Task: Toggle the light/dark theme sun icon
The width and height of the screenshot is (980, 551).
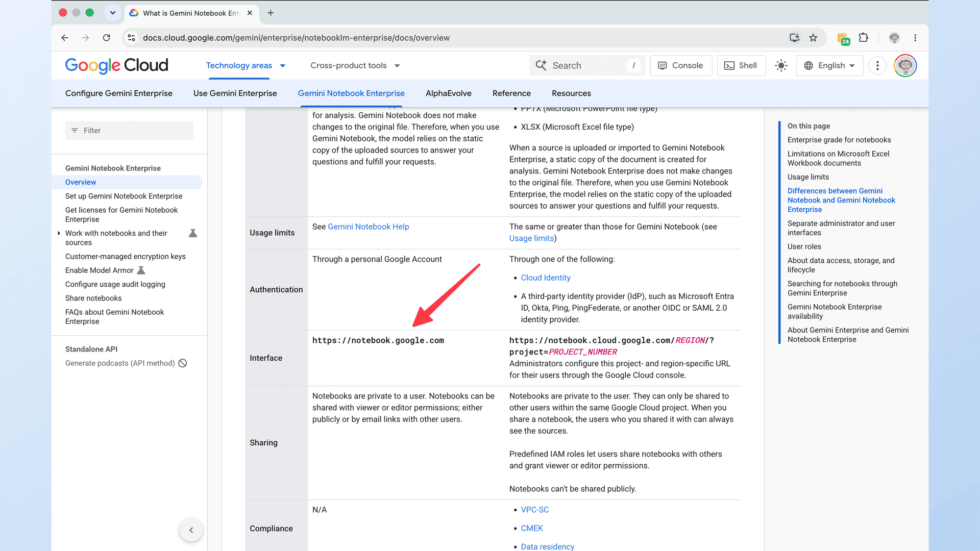Action: click(781, 65)
